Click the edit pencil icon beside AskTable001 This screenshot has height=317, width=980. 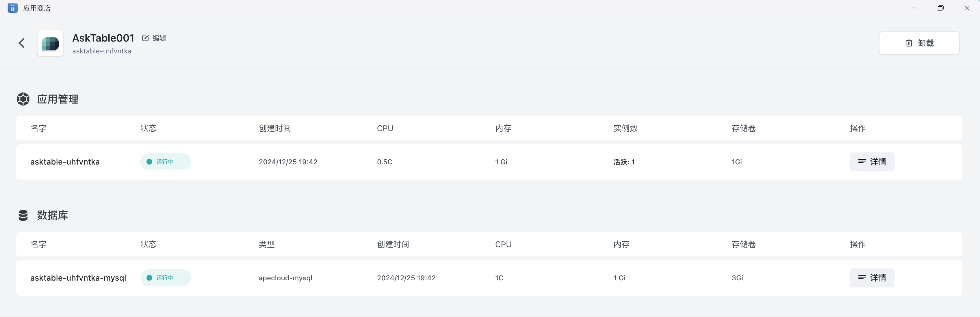click(x=145, y=38)
